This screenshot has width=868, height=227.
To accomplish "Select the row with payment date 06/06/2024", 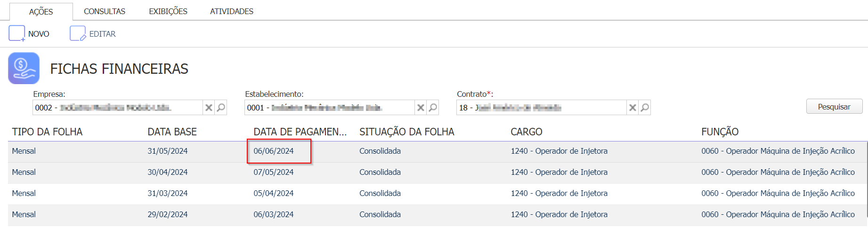I will pyautogui.click(x=438, y=151).
